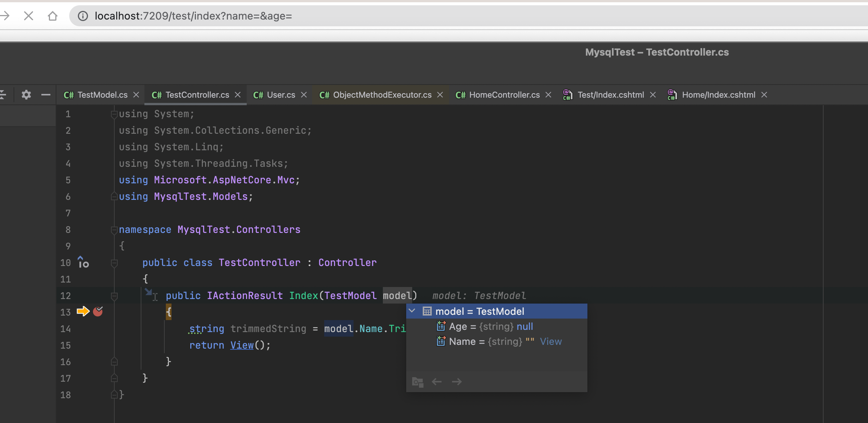Go to browser home page icon
The image size is (868, 423).
click(x=53, y=16)
